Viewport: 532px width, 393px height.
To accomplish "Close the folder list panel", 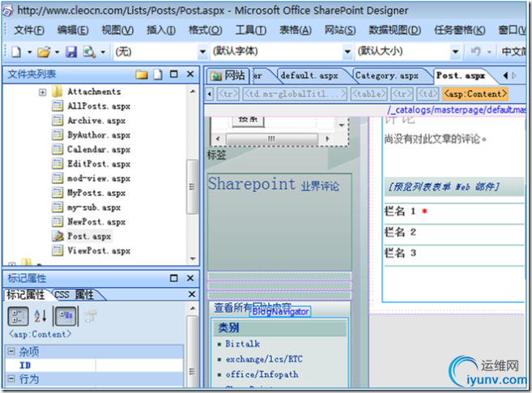I will [x=190, y=74].
